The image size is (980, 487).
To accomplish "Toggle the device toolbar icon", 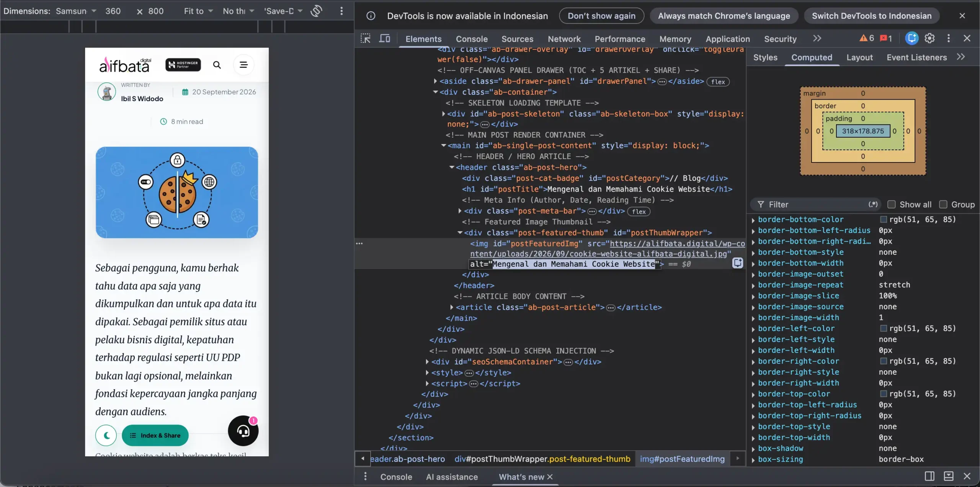I will (384, 38).
